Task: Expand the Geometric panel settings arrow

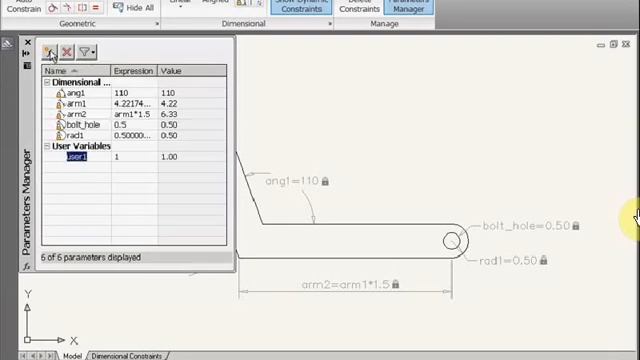Action: pos(157,24)
